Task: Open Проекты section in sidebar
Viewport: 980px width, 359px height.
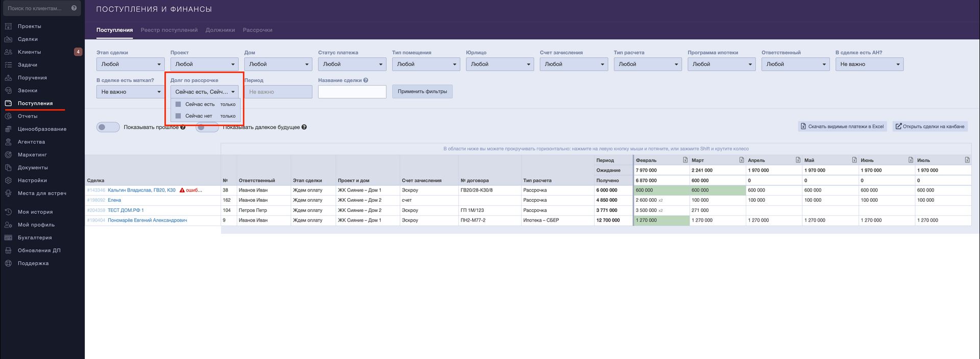Action: pyautogui.click(x=30, y=26)
